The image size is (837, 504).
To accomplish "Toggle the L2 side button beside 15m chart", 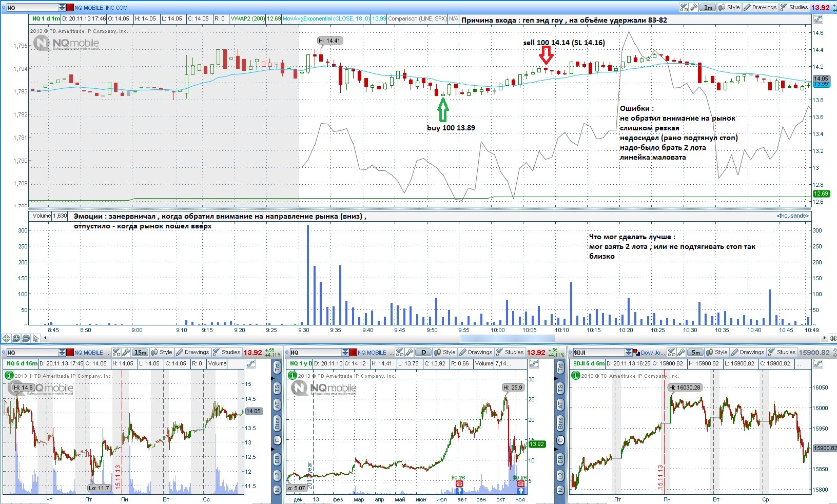I will (x=277, y=477).
